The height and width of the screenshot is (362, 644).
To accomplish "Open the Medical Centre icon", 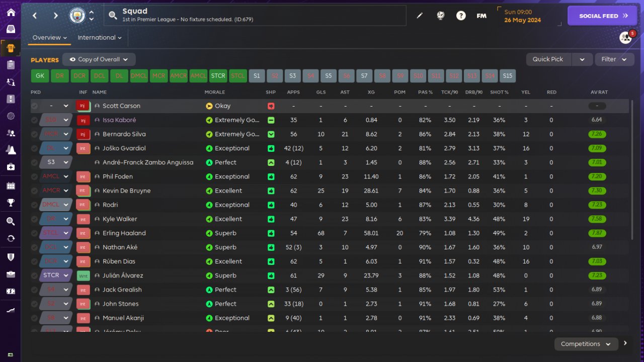I will coord(11,166).
